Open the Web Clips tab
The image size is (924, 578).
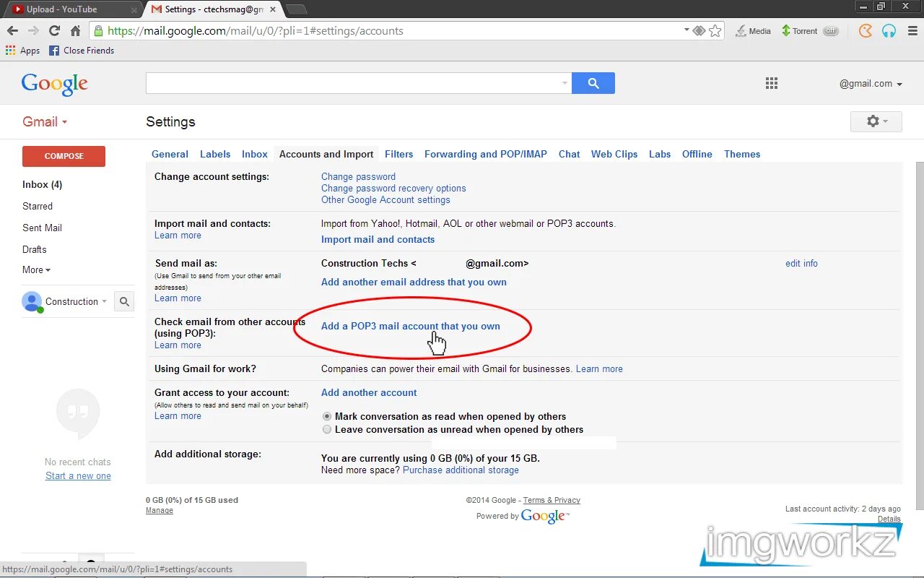(614, 155)
